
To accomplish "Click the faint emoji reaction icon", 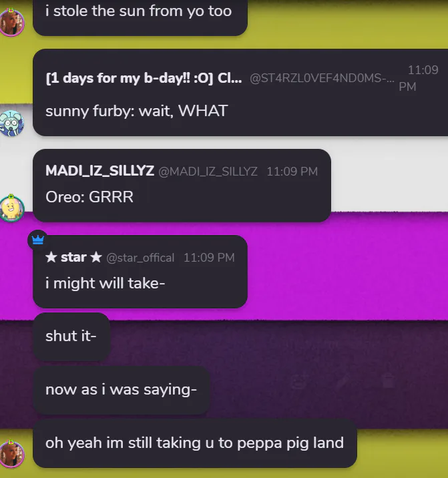I will (299, 381).
